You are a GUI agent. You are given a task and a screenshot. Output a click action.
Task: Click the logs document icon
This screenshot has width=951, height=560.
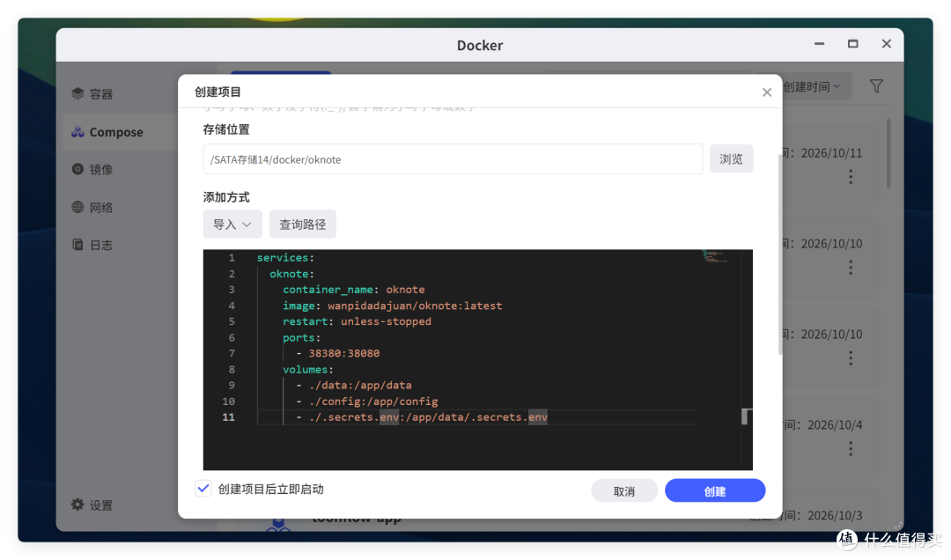tap(77, 245)
